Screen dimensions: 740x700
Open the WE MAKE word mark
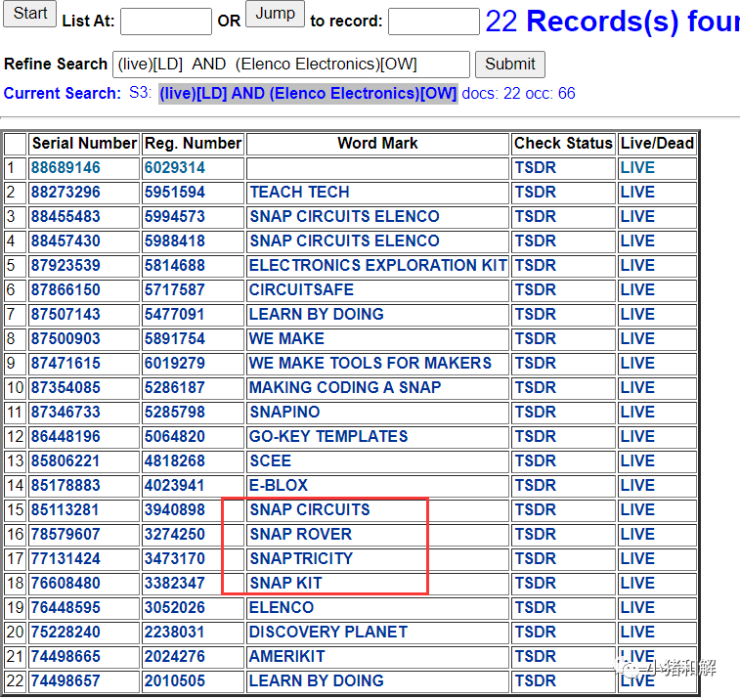coord(286,339)
